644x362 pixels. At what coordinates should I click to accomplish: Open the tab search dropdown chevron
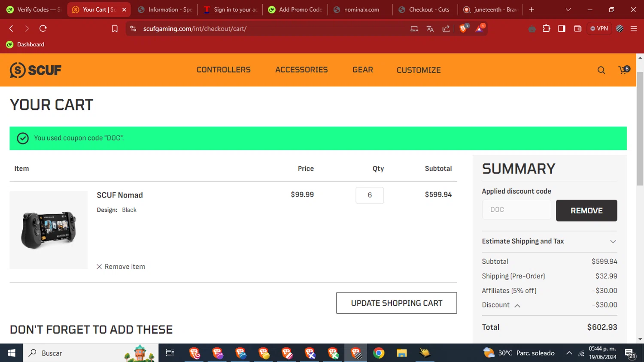pos(568,9)
